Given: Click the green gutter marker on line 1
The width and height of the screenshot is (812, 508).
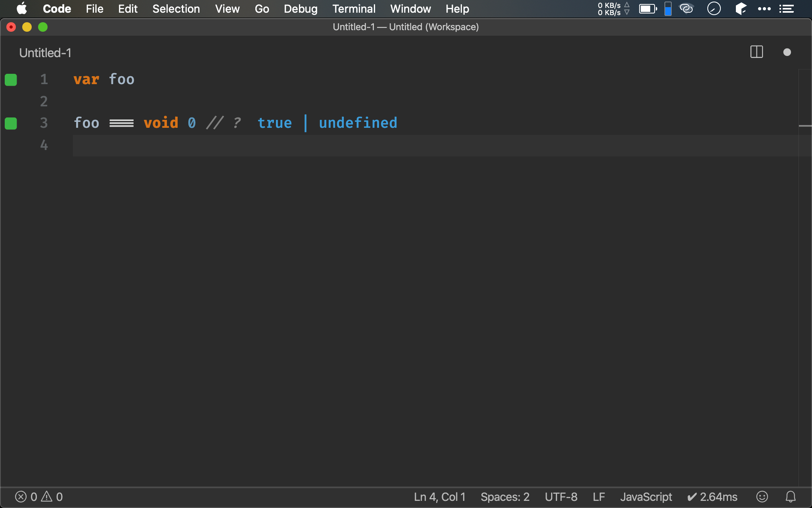Looking at the screenshot, I should (x=11, y=80).
